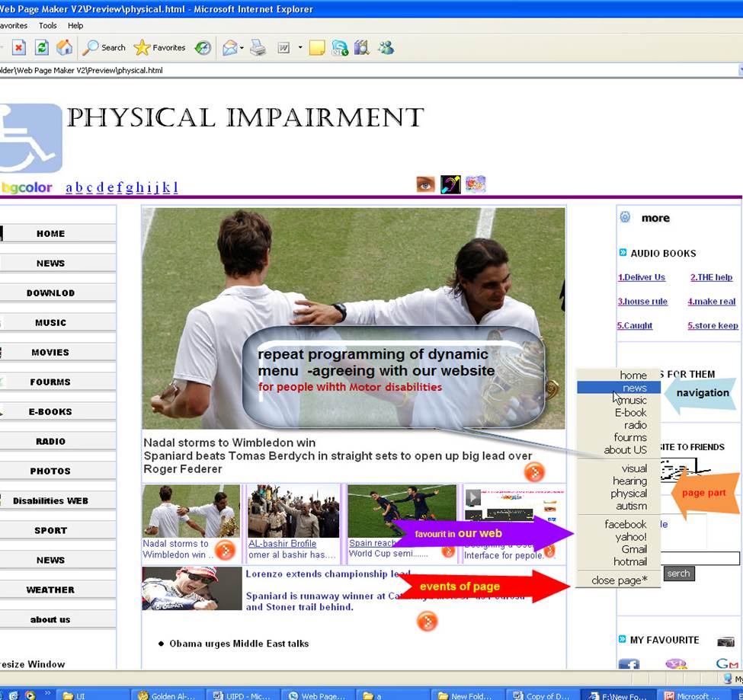Click the Stop loading icon in toolbar
This screenshot has height=700, width=743.
pyautogui.click(x=18, y=47)
